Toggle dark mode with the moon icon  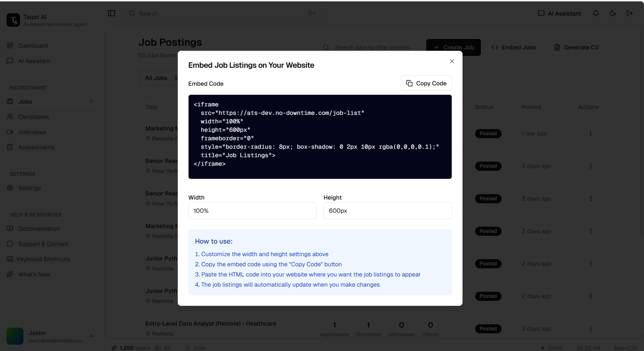click(x=613, y=13)
